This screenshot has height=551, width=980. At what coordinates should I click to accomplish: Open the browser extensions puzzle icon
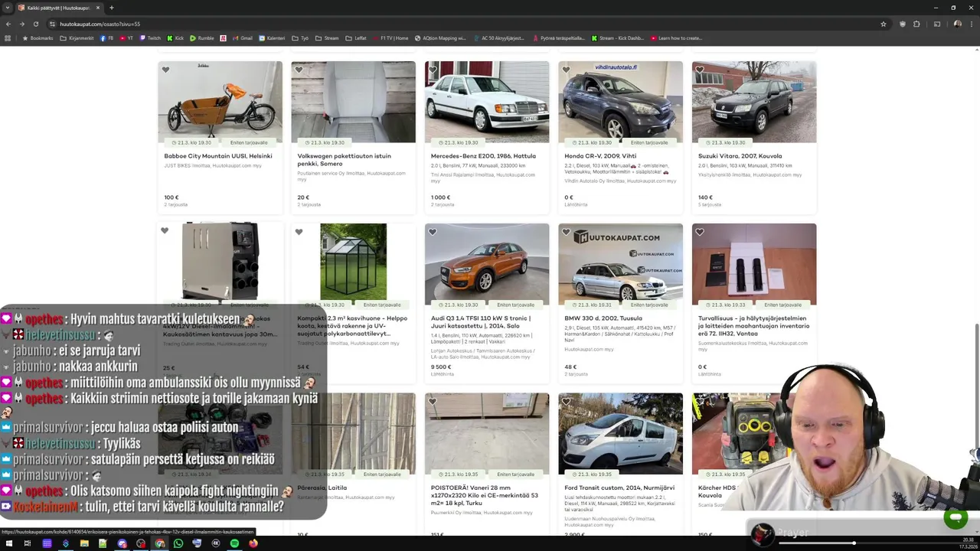(916, 24)
